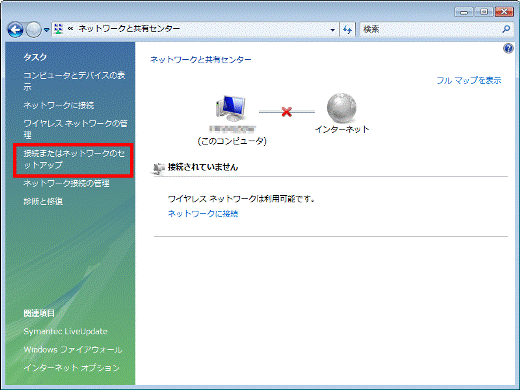
Task: Maximize the window
Action: click(484, 12)
